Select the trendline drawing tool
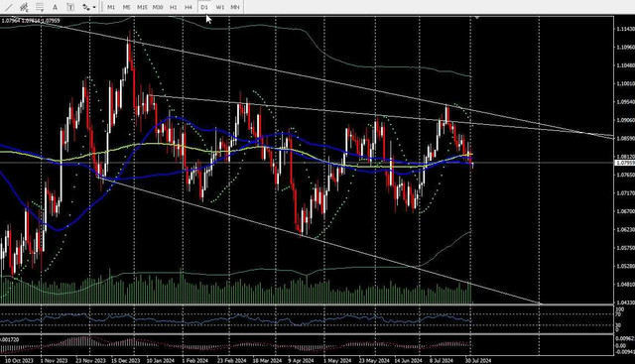Viewport: 635px width, 364px height. point(9,7)
